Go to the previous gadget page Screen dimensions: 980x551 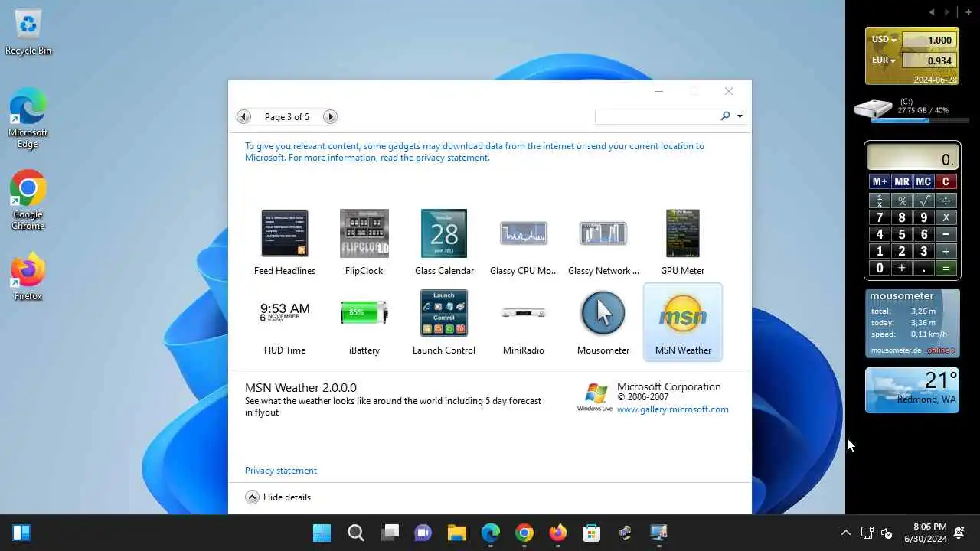243,116
